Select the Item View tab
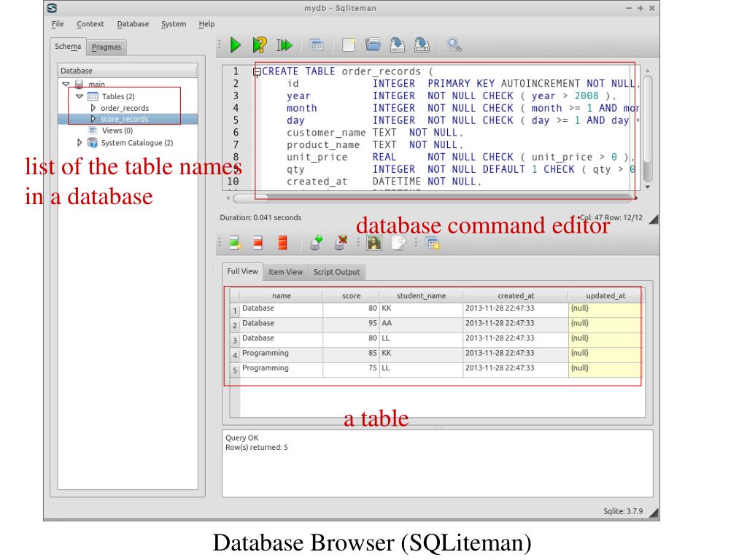747x560 pixels. click(x=285, y=272)
